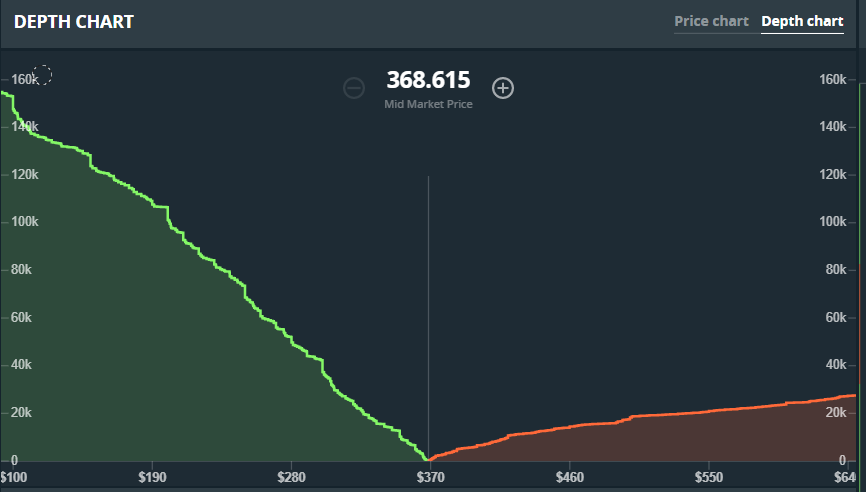Click the Mid Market Price label
This screenshot has height=492, width=866.
point(428,104)
